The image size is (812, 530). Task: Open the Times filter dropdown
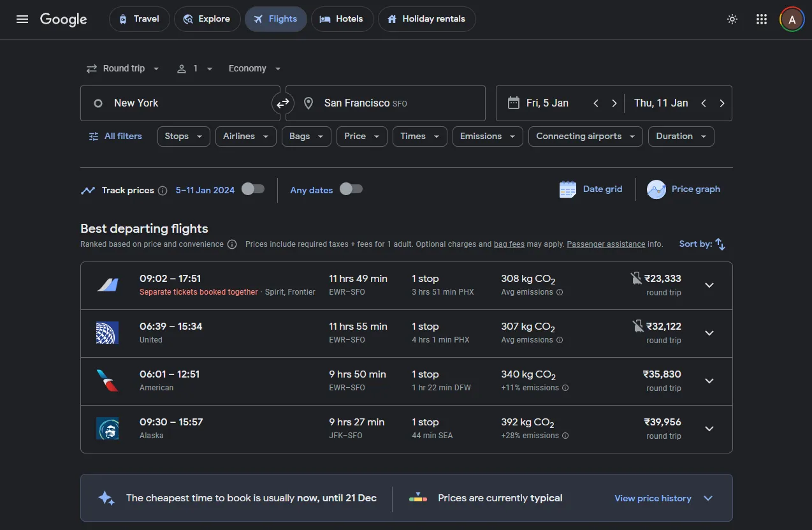click(420, 136)
